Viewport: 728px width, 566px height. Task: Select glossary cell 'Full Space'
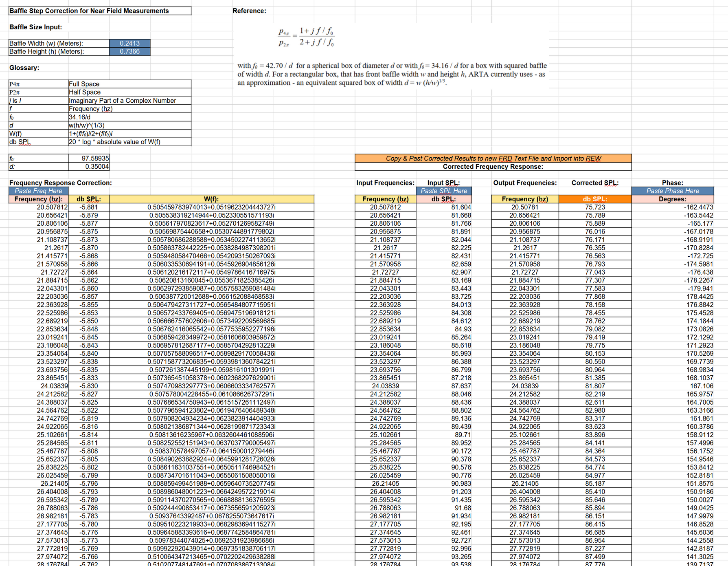click(129, 84)
